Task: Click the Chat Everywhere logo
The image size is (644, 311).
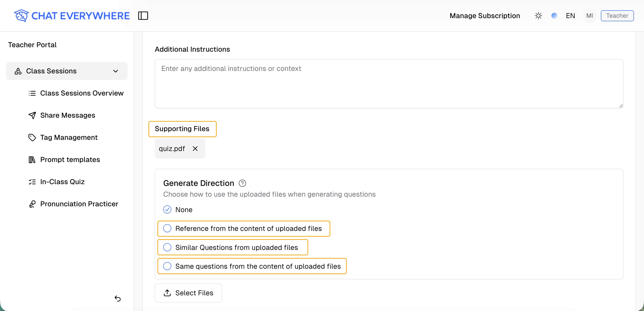Action: click(x=72, y=16)
